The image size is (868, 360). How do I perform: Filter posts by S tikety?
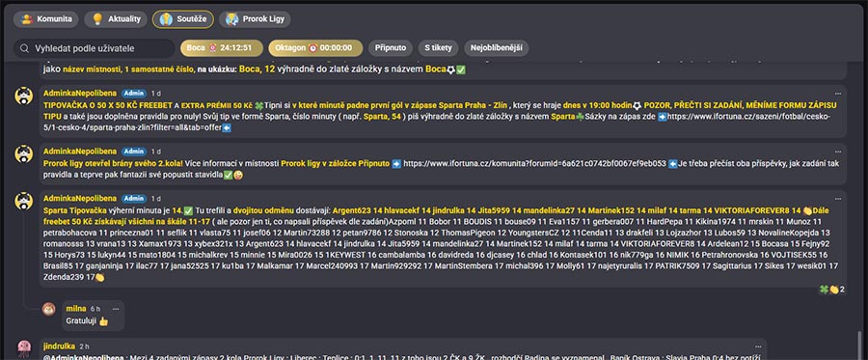tap(438, 48)
